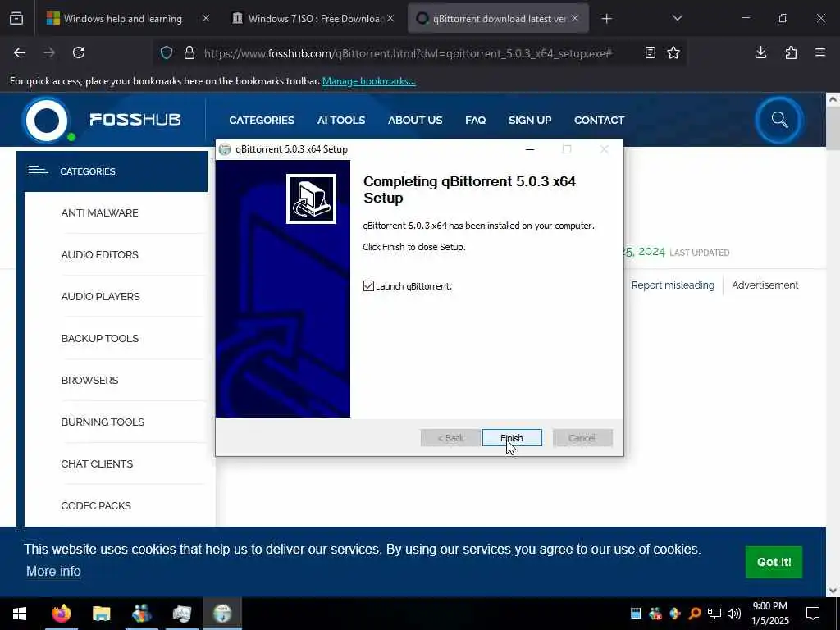
Task: Click the tray magnifier icon
Action: coord(695,614)
